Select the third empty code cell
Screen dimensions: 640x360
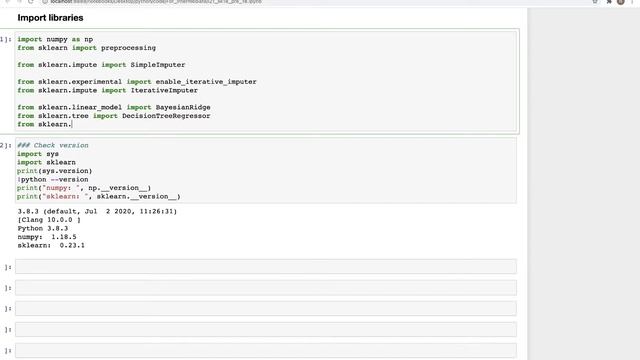click(266, 309)
